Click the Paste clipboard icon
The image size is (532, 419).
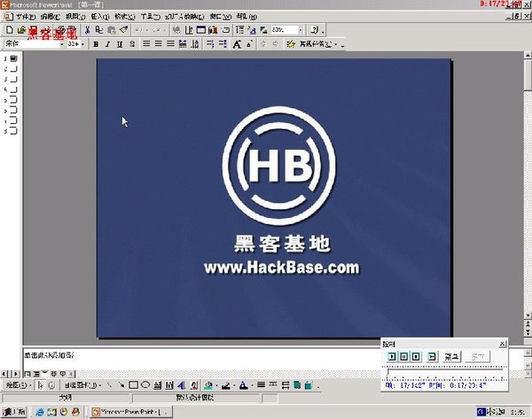click(x=112, y=30)
